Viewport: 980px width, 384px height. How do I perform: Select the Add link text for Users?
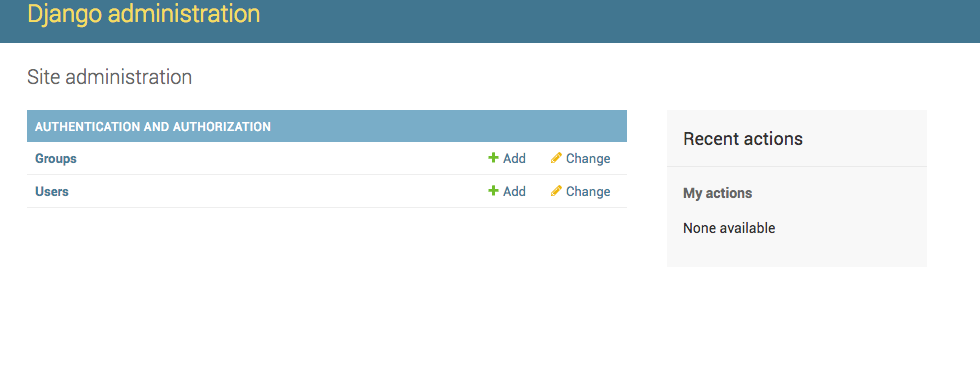point(514,191)
